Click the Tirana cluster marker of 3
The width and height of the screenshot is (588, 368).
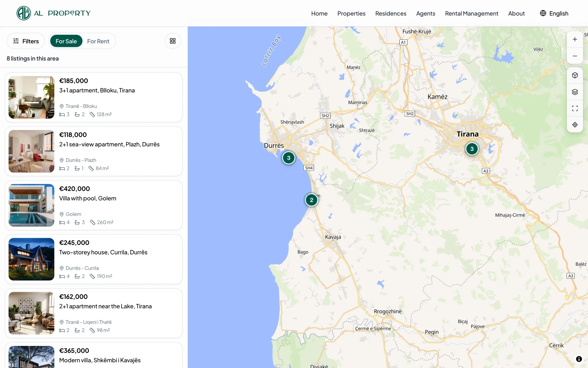click(472, 149)
